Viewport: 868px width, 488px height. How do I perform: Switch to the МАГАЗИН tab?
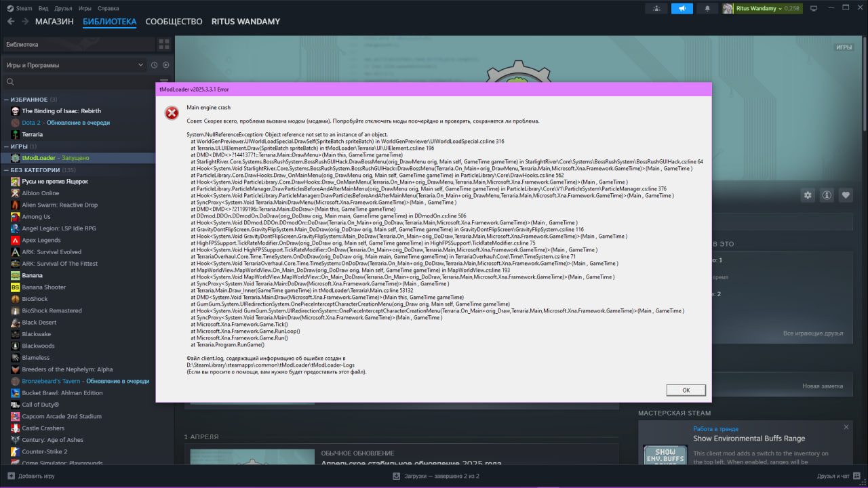54,22
